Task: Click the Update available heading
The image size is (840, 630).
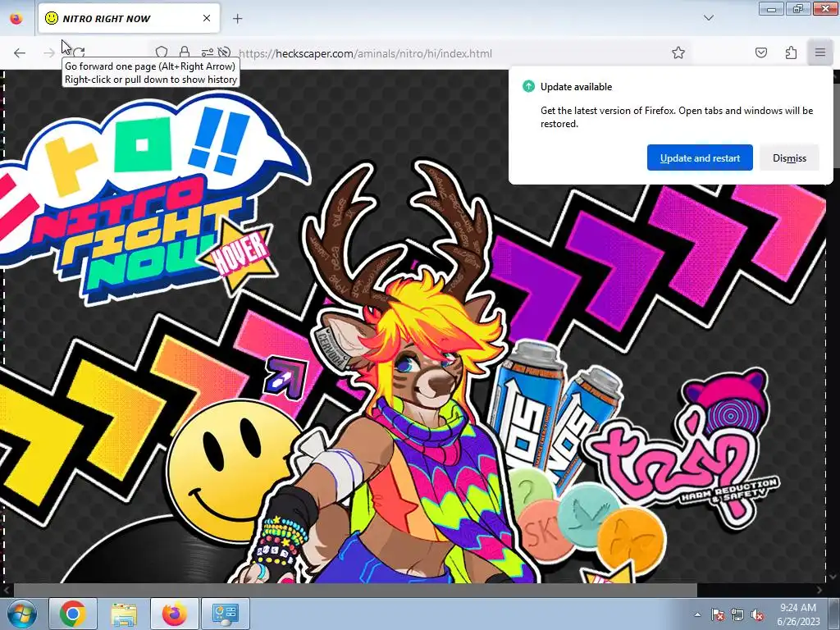Action: 576,87
